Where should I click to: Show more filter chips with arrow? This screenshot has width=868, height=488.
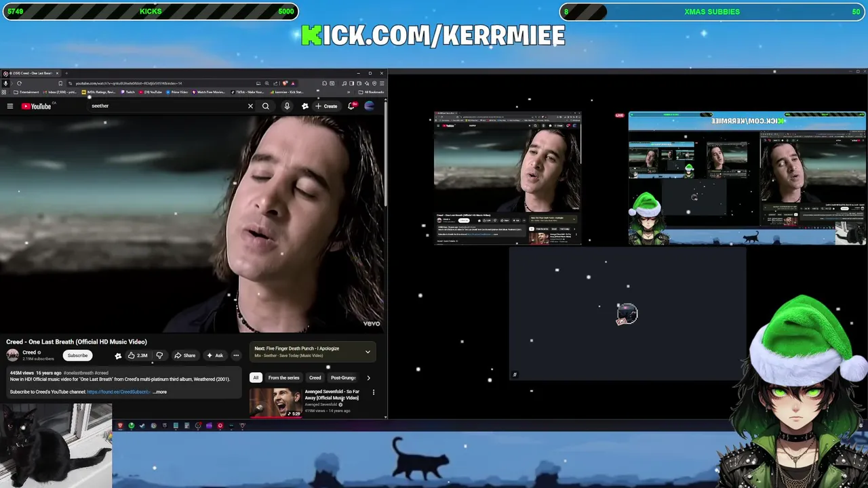368,378
